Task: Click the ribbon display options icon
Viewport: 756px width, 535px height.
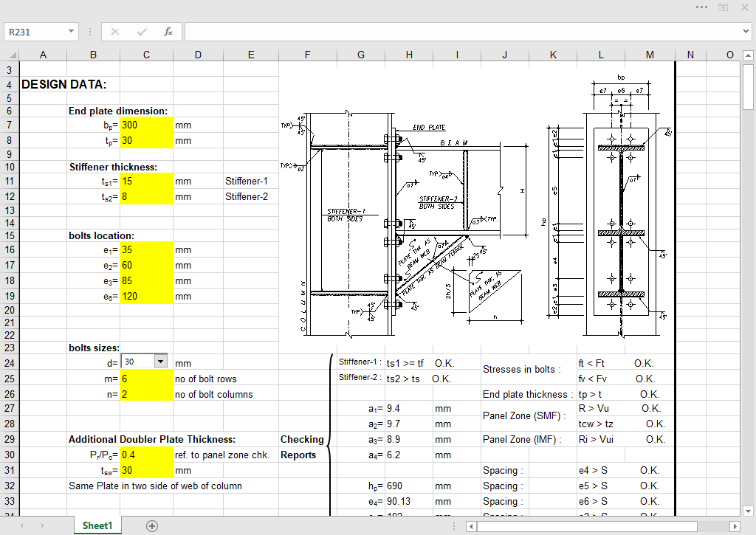Action: point(724,7)
